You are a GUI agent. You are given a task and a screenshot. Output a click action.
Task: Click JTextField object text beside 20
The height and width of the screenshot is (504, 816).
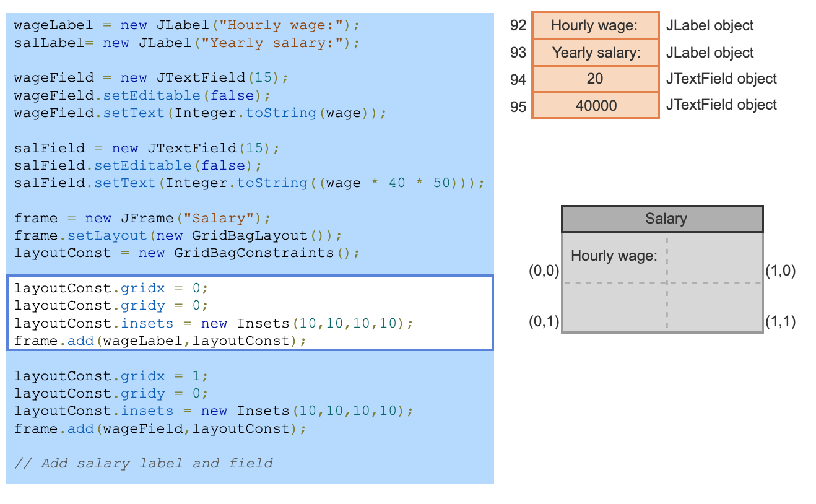tap(721, 79)
